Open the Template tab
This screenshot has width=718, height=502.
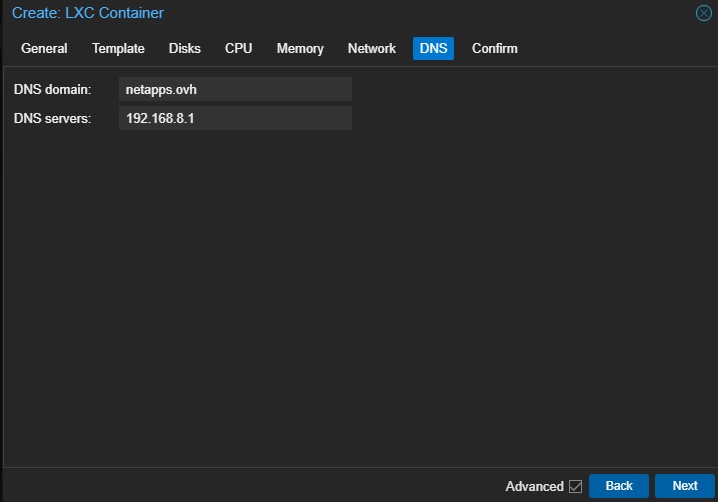[118, 48]
